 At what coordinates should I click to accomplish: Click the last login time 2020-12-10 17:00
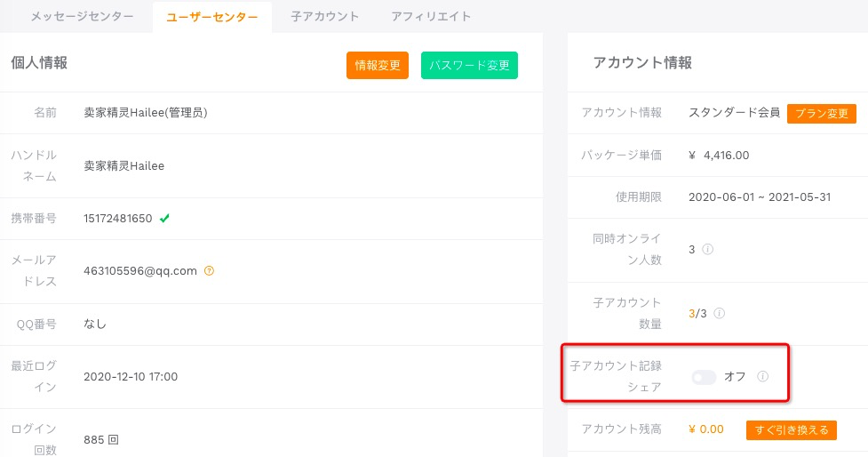[x=131, y=377]
